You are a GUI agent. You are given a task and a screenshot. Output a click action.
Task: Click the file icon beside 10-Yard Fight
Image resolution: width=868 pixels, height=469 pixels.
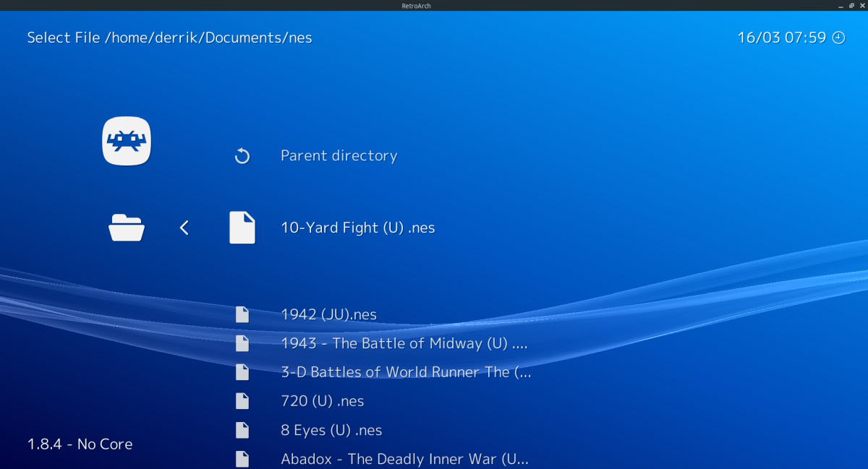(x=242, y=227)
